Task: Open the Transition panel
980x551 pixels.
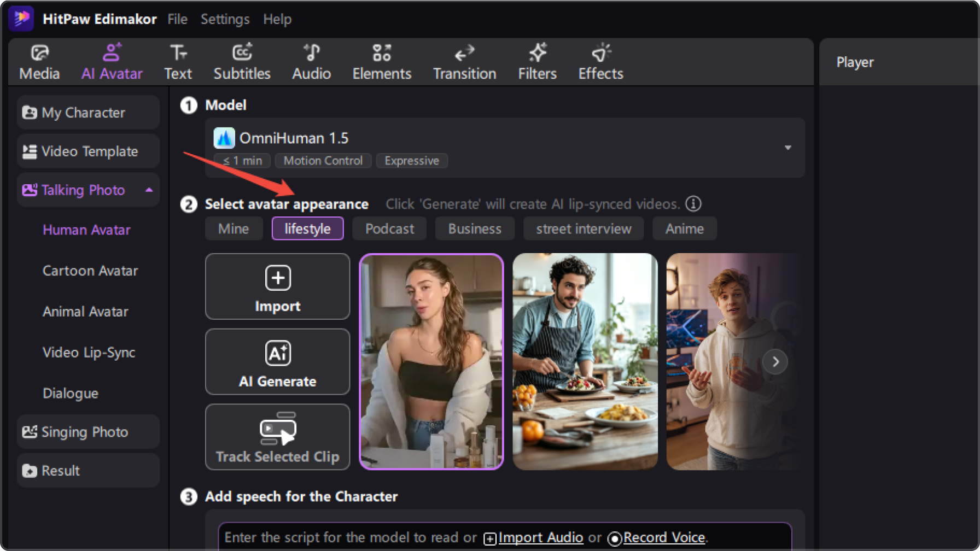Action: coord(464,62)
